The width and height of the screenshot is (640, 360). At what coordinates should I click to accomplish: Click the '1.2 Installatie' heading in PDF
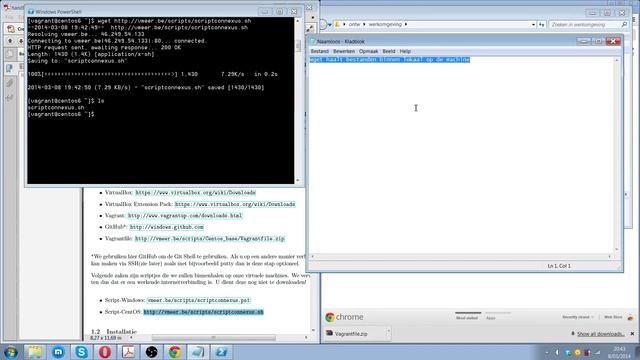coord(114,331)
